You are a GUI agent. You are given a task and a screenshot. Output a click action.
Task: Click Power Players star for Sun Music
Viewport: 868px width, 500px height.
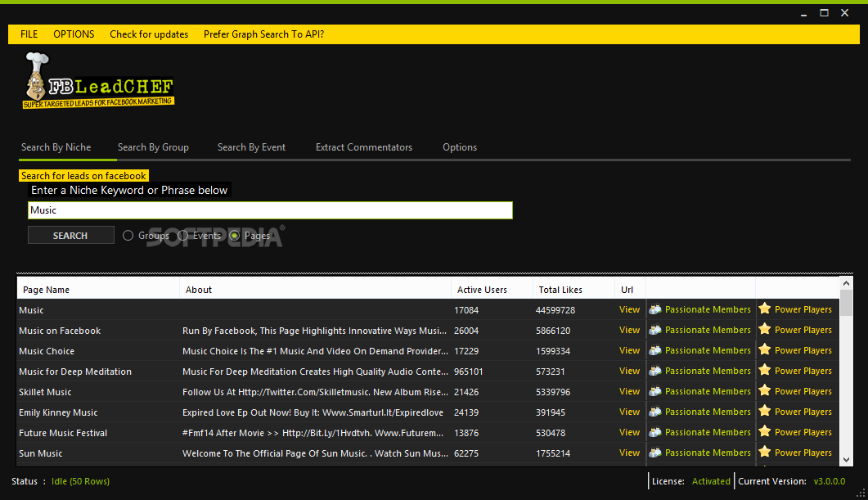tap(764, 452)
